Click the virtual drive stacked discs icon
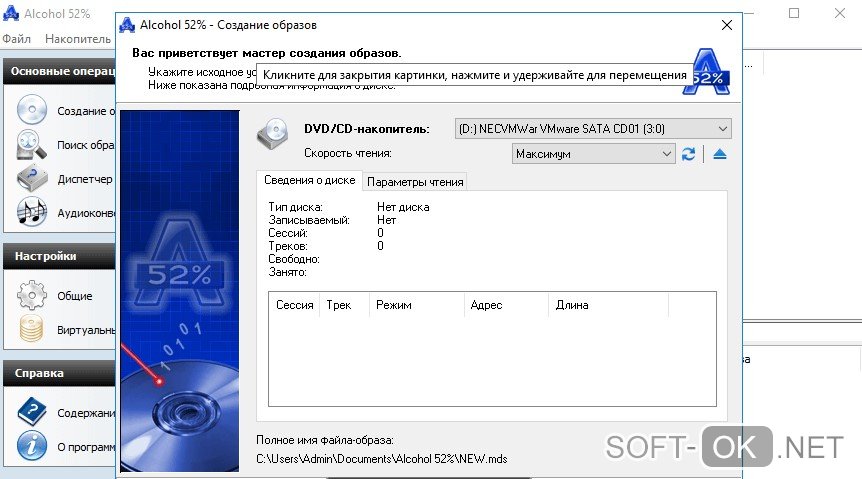The image size is (862, 479). point(31,329)
